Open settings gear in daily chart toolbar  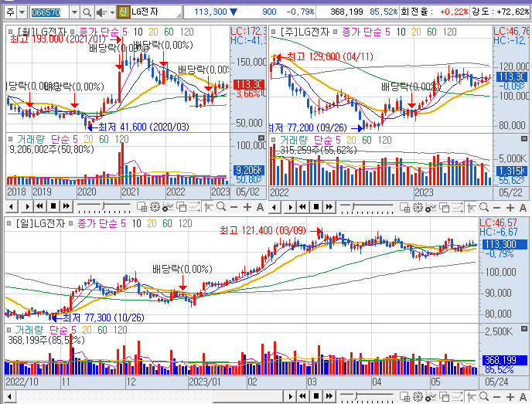[x=418, y=396]
